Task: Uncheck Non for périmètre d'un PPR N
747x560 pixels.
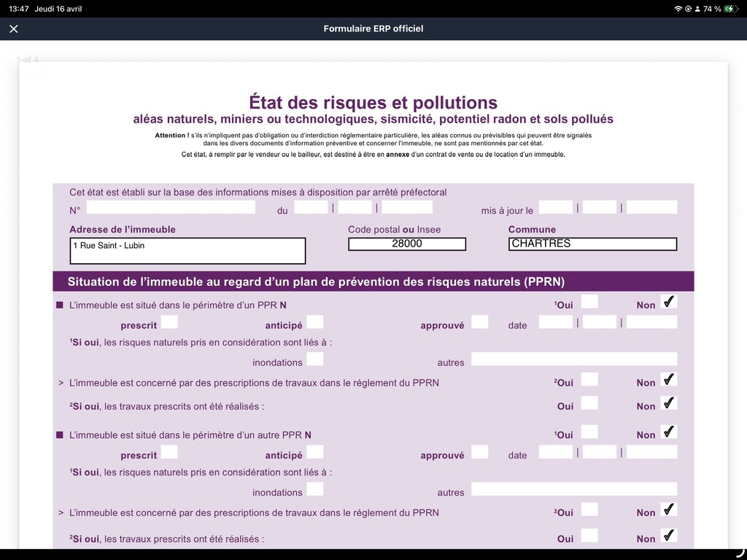Action: coord(669,302)
